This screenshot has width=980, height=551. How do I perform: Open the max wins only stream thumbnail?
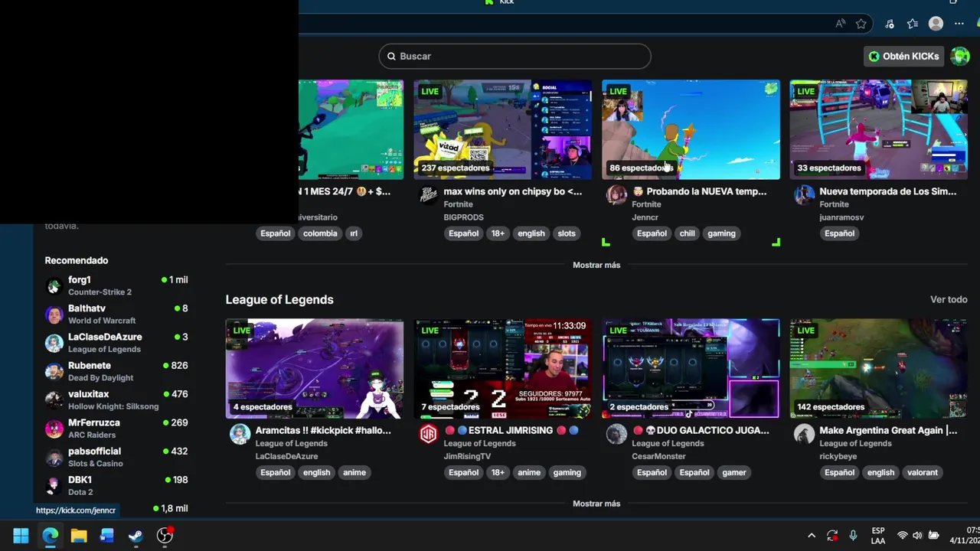click(502, 129)
